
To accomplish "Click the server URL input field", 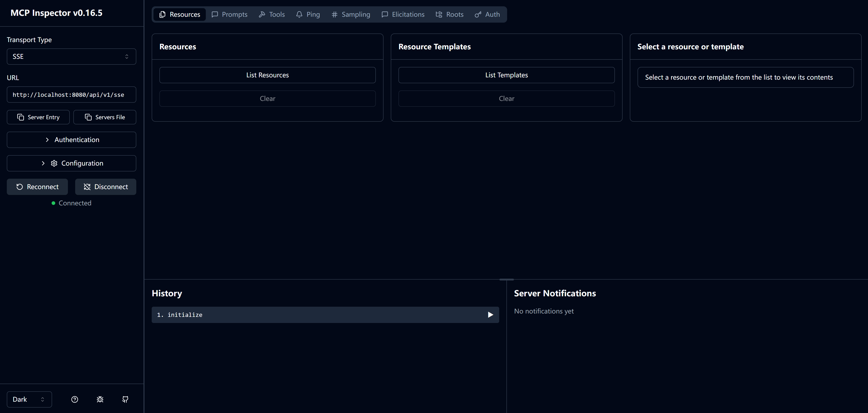I will [x=72, y=95].
